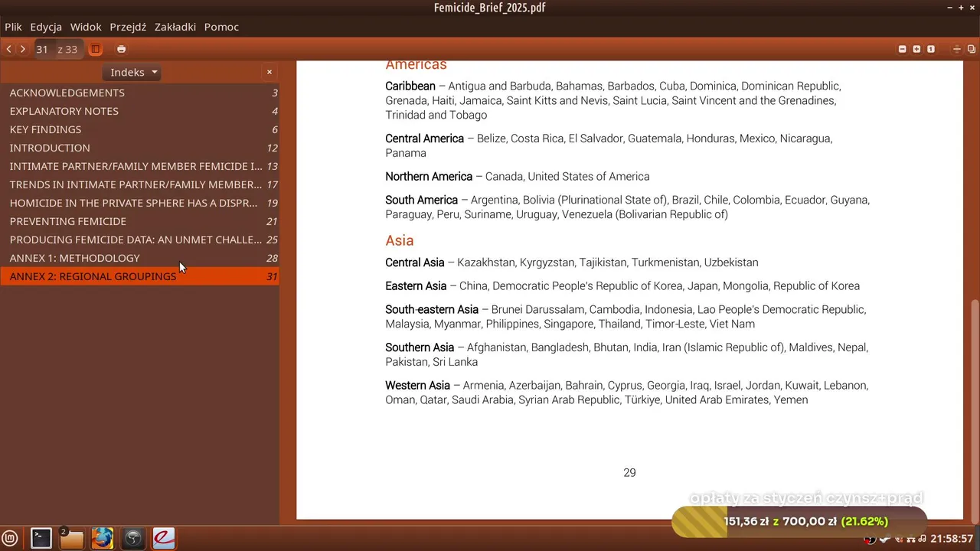Click the 'z 33' total pages label
Screen dimensions: 980x551
coord(67,49)
